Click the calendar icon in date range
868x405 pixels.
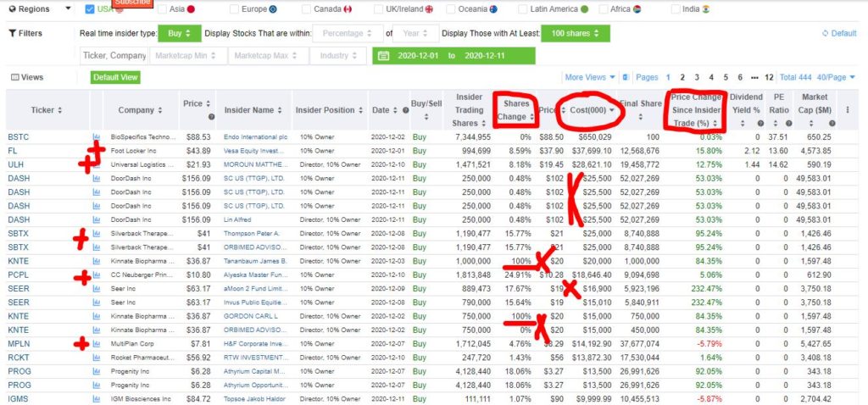click(384, 56)
